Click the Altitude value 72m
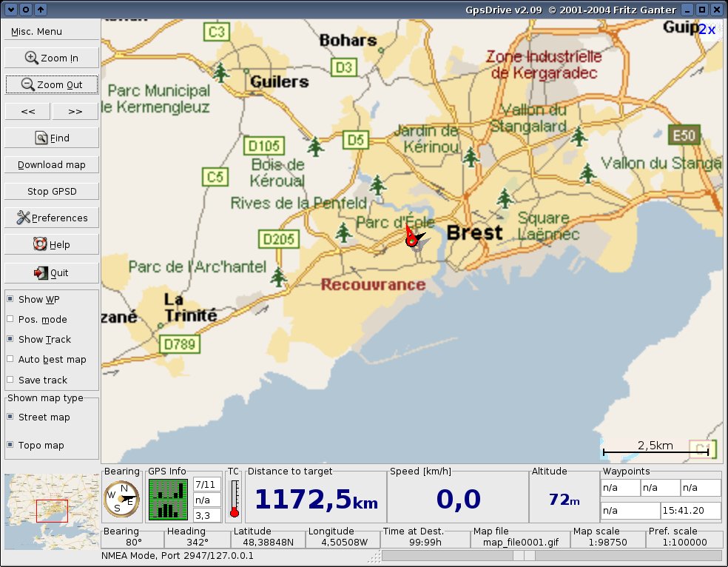Image resolution: width=728 pixels, height=567 pixels. point(564,500)
